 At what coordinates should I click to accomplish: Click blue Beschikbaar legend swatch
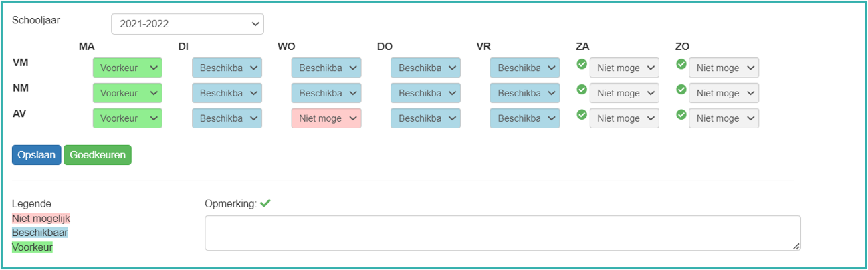click(40, 233)
